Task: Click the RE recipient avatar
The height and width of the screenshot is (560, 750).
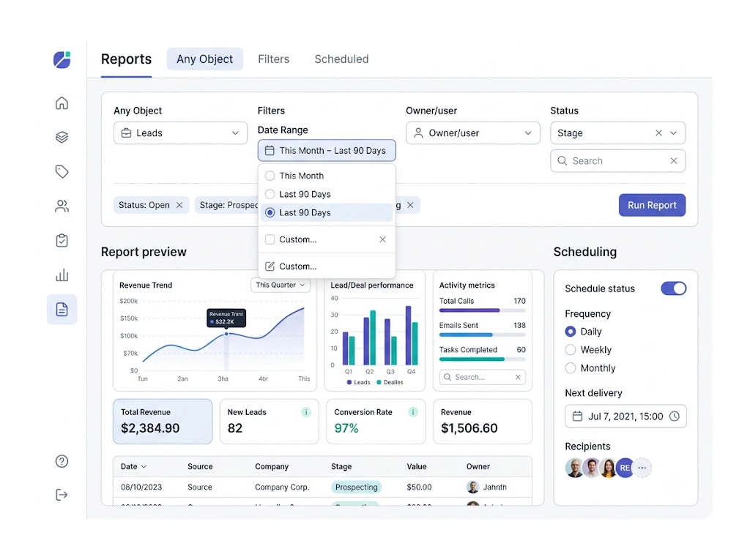Action: pos(625,468)
